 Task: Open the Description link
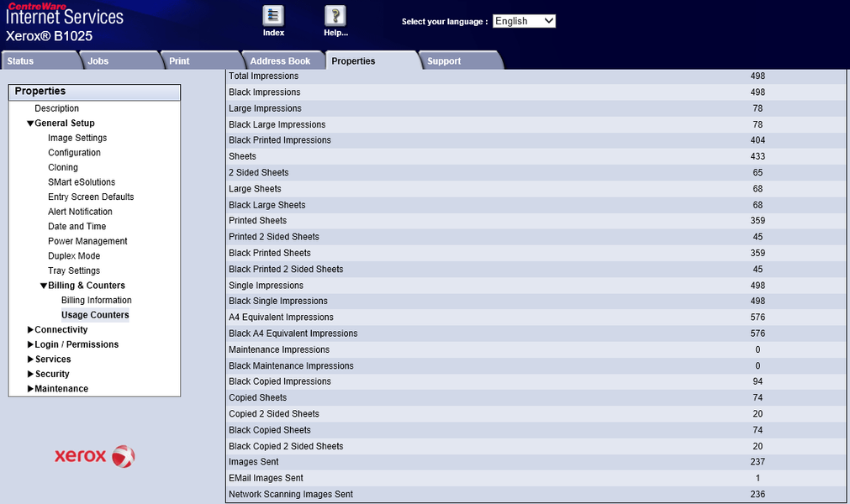tap(56, 108)
